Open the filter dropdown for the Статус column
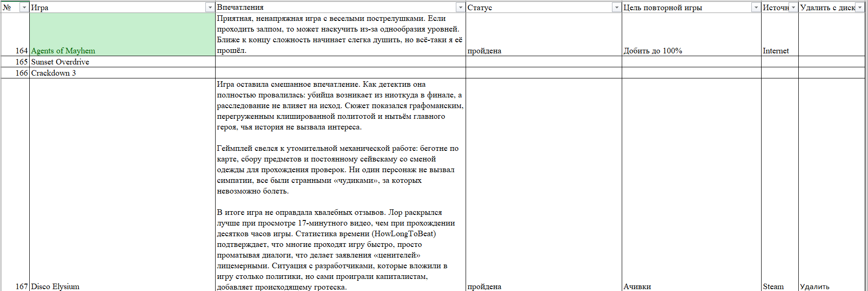 (616, 8)
